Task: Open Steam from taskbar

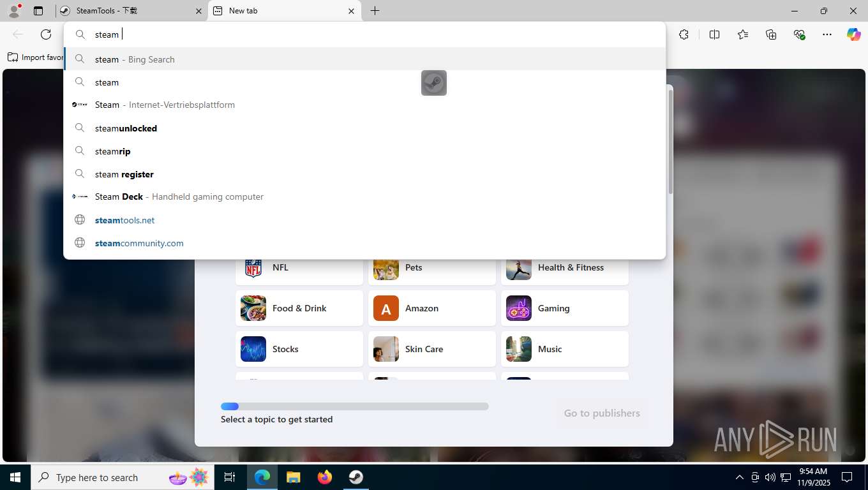Action: [x=355, y=477]
